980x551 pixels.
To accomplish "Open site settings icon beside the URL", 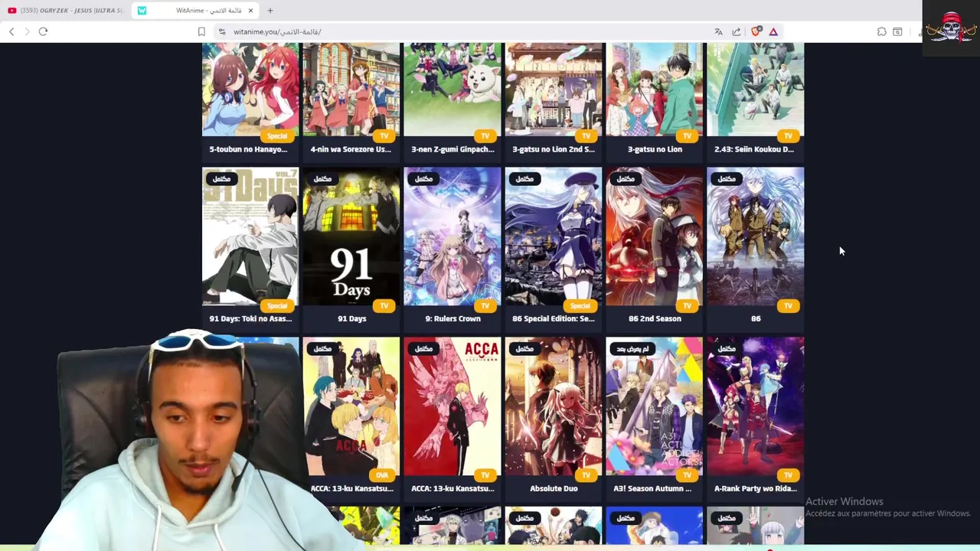I will pyautogui.click(x=222, y=31).
